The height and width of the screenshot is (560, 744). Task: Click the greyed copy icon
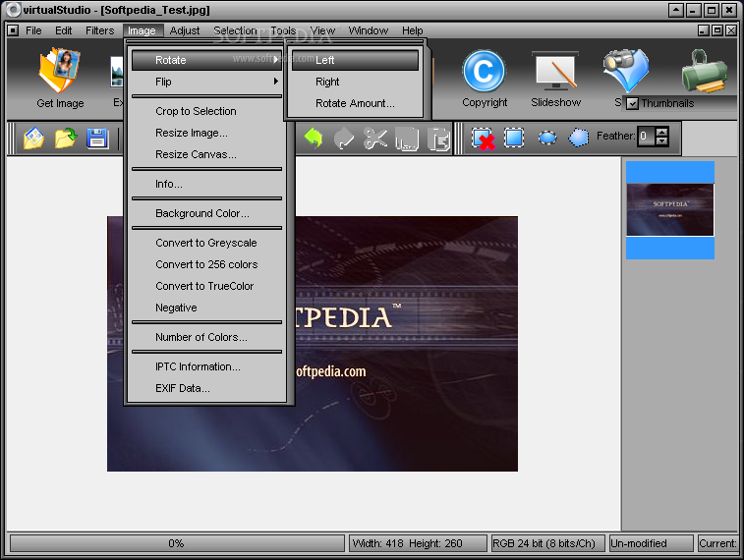click(x=407, y=139)
